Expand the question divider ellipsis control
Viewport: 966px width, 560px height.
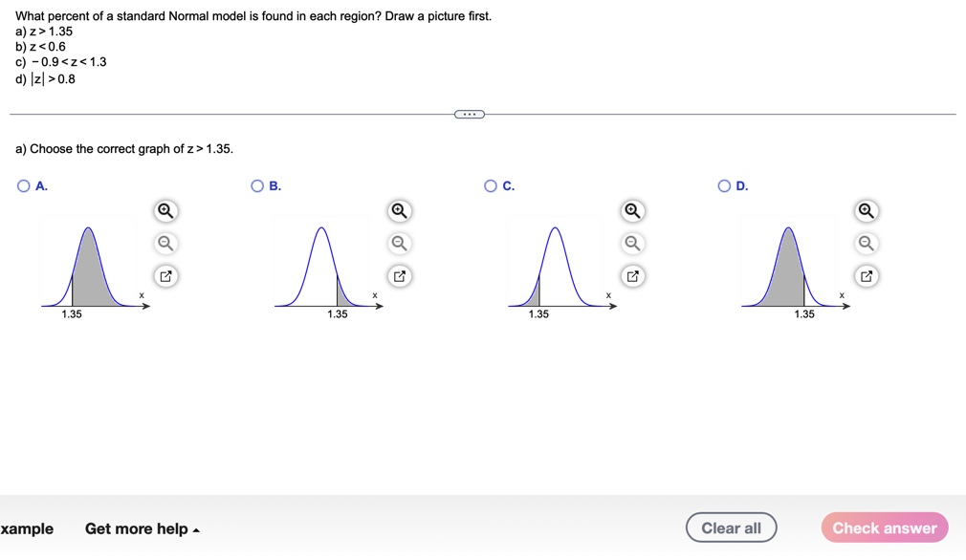[469, 113]
